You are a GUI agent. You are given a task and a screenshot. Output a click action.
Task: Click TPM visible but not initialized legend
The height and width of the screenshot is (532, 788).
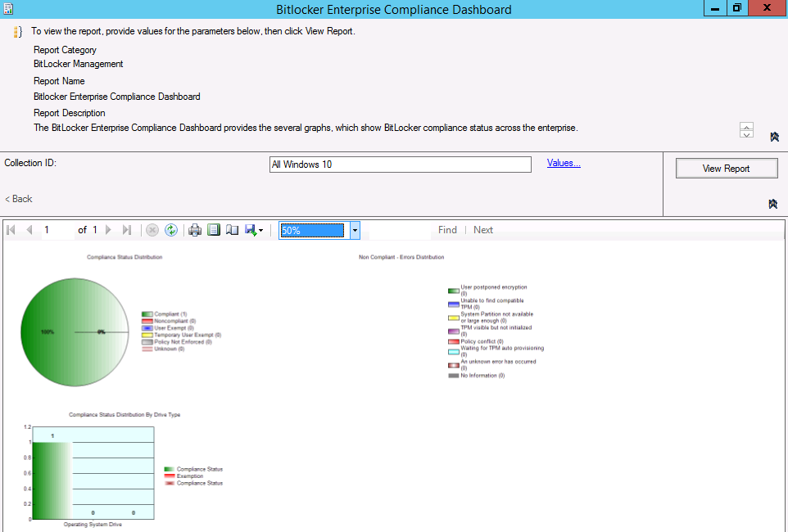(490, 331)
